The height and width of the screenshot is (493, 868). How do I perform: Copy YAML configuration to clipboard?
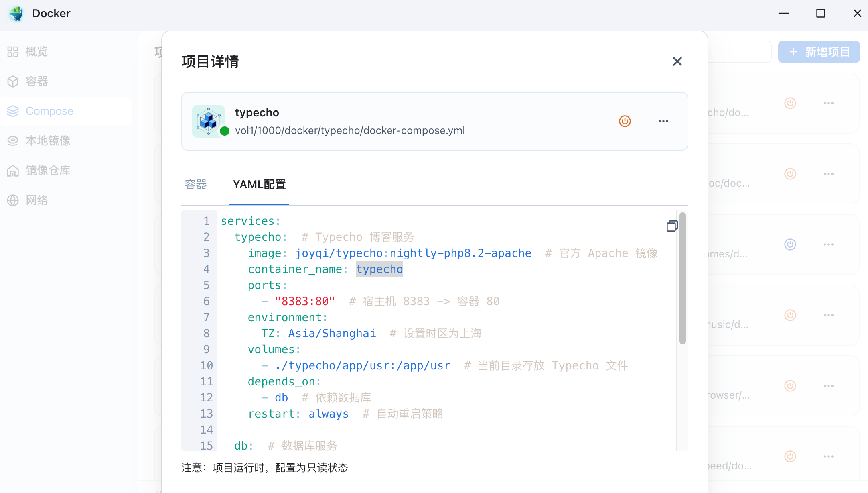672,226
